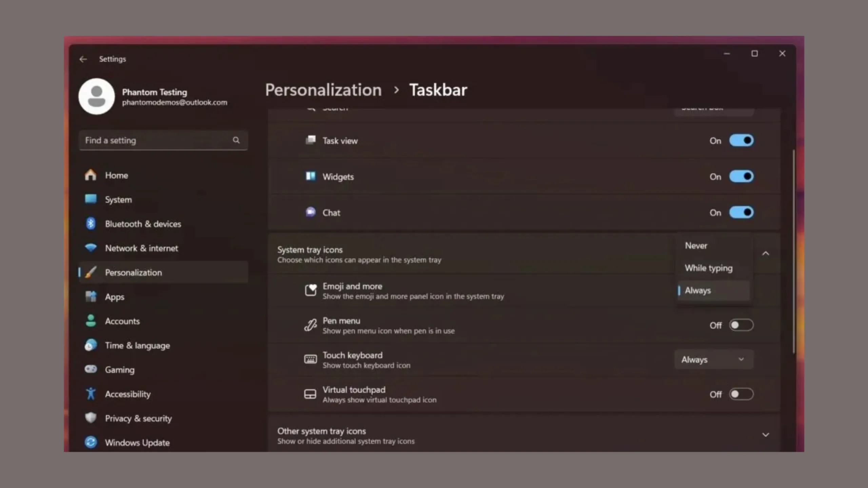
Task: Go to Accounts settings
Action: pos(163,321)
